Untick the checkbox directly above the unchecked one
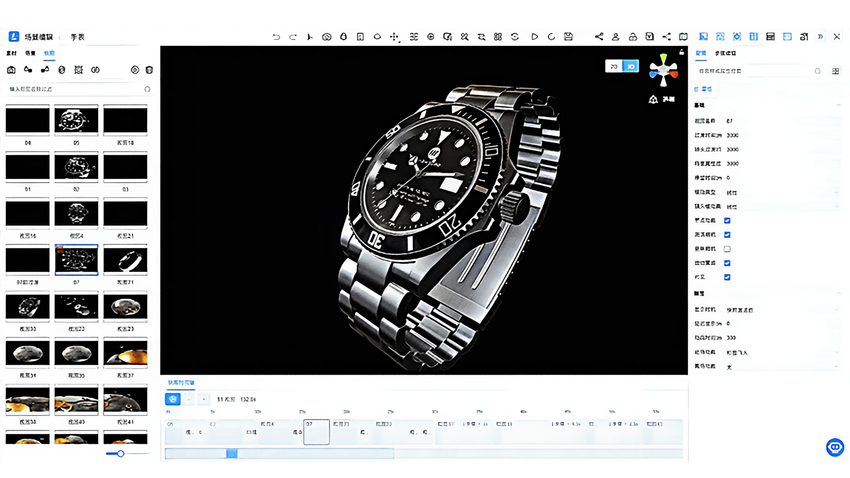The image size is (850, 478). coord(727,235)
